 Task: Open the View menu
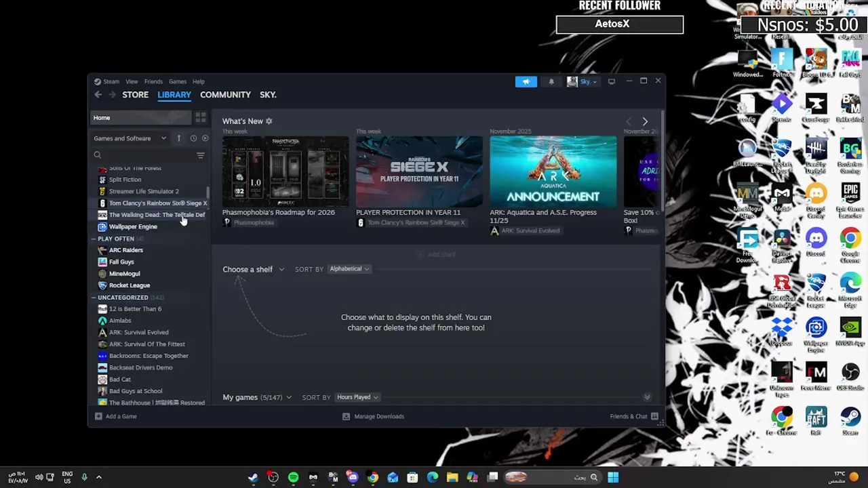click(132, 81)
